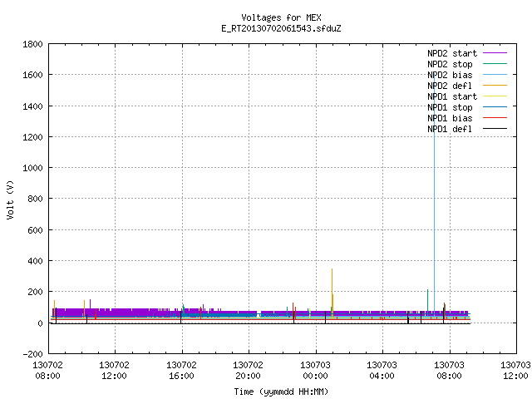Screen dimensions: 532x399
Task: Click the '130702 12:00' x-axis tick label
Action: 114,371
